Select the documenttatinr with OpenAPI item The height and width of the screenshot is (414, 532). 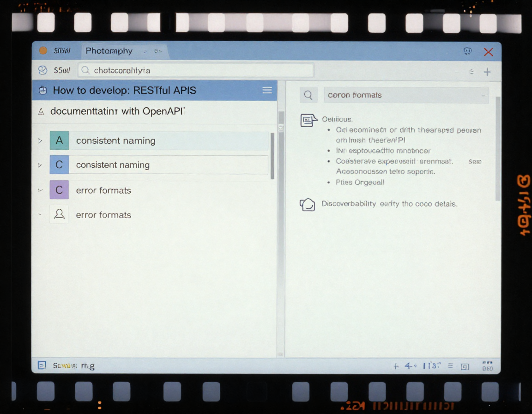tap(117, 111)
